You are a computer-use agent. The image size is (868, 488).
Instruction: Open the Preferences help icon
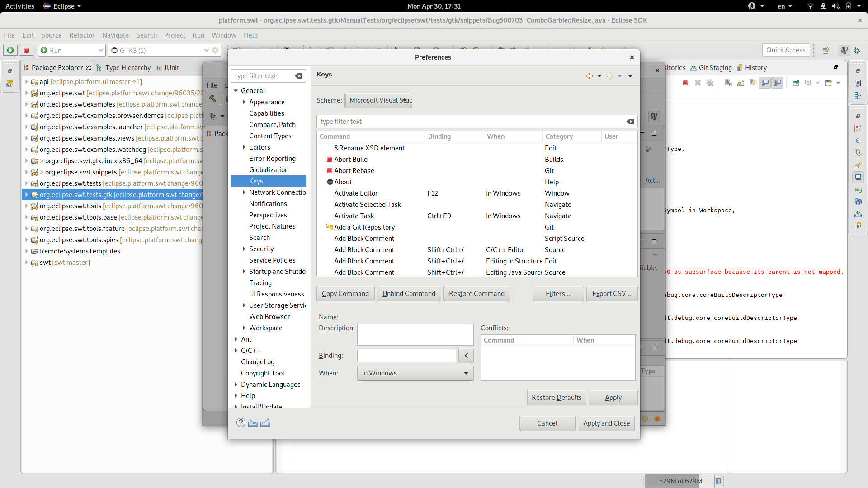click(241, 422)
